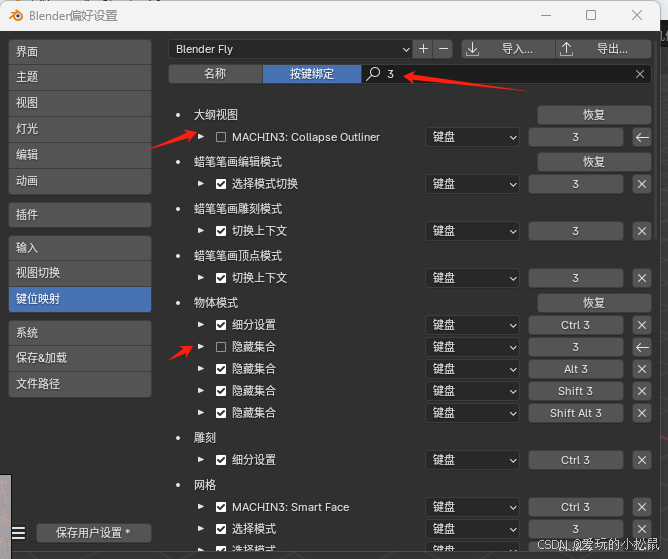Click 恢复 for 大纲视图
The image size is (668, 559).
pyautogui.click(x=594, y=115)
